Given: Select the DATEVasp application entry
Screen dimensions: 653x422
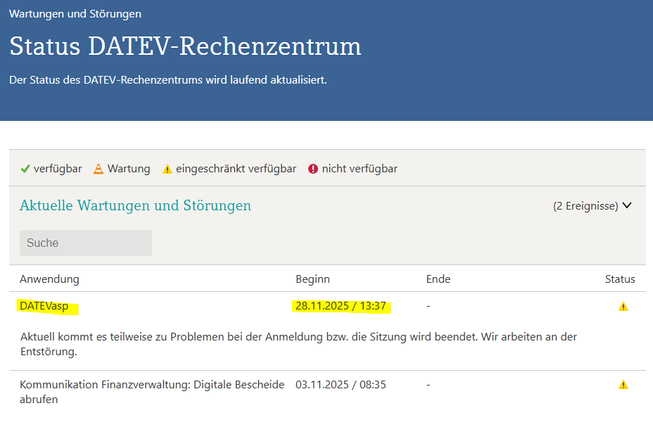Looking at the screenshot, I should click(x=44, y=306).
